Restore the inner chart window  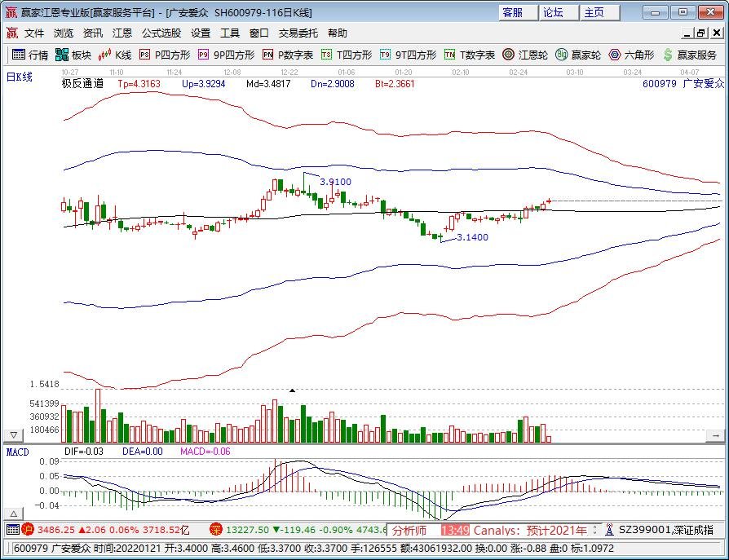[x=701, y=33]
